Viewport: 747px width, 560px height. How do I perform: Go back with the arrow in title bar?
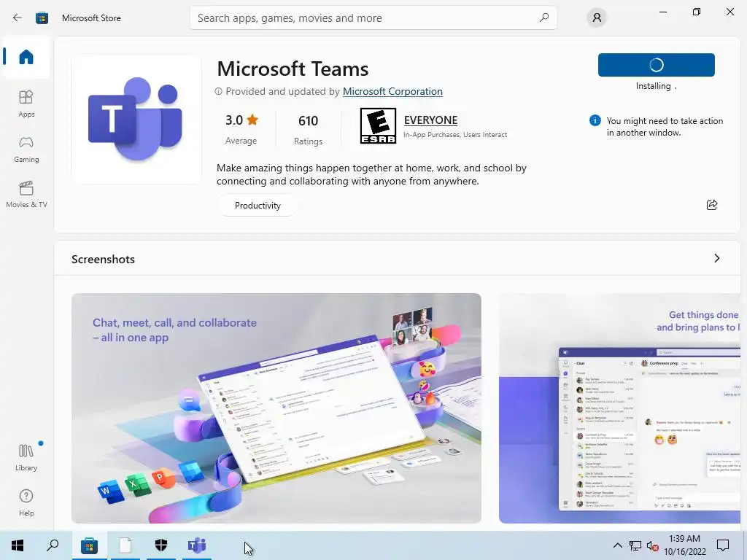coord(18,17)
